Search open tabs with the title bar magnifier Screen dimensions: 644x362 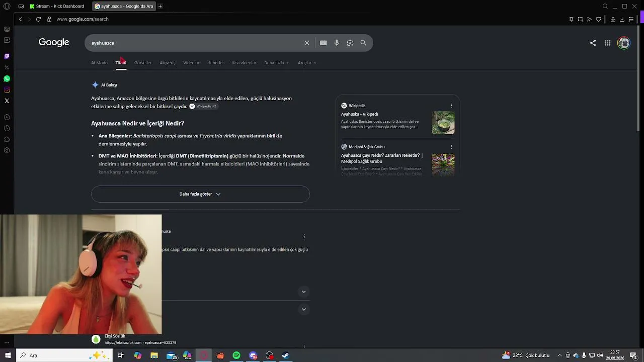pos(605,6)
